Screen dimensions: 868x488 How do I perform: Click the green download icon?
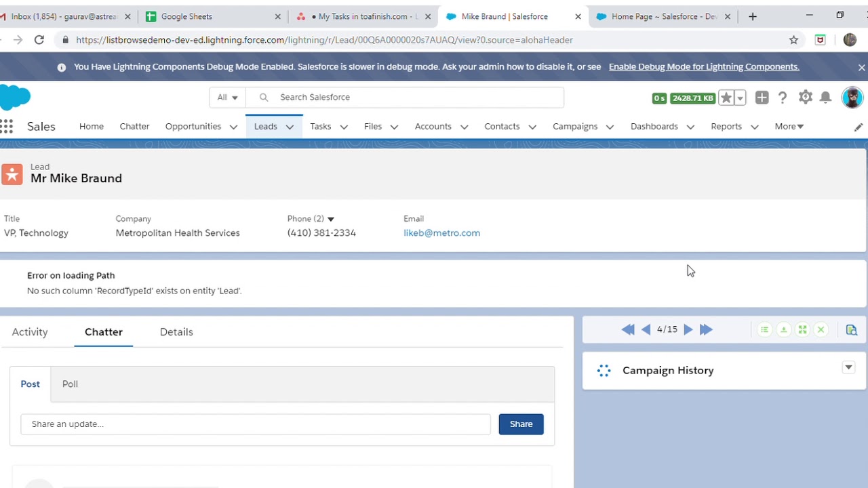pos(783,329)
